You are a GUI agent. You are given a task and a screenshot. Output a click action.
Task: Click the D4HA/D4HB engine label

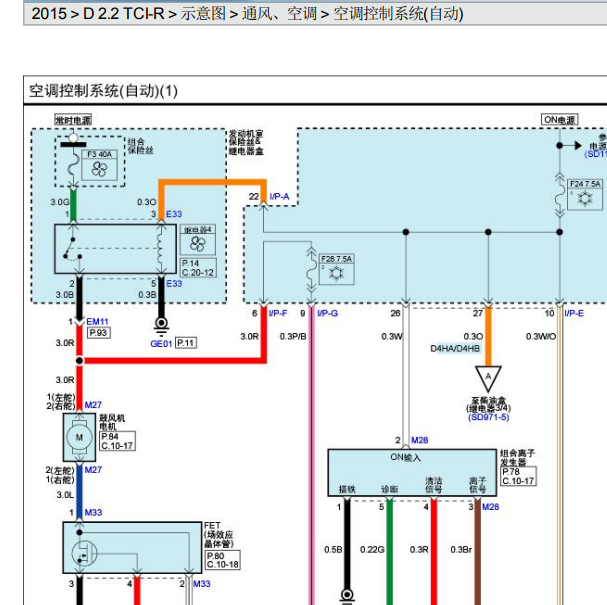click(x=455, y=348)
